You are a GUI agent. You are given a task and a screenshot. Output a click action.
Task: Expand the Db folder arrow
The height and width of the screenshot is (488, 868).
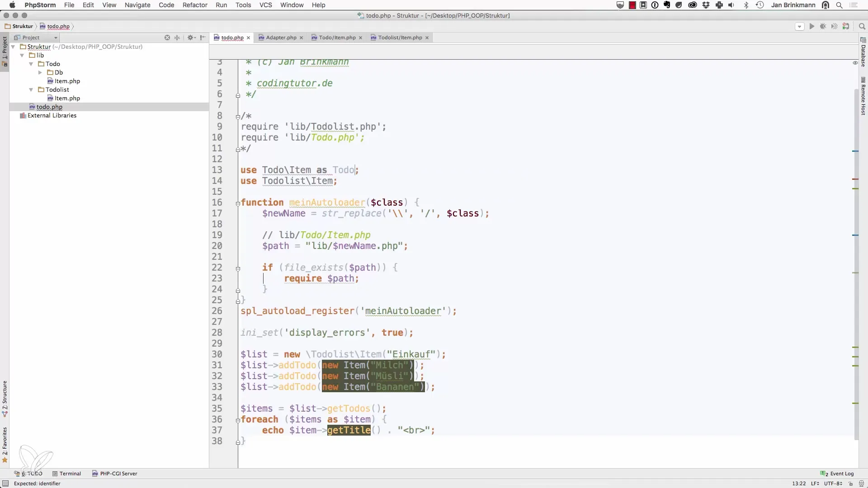pos(40,72)
